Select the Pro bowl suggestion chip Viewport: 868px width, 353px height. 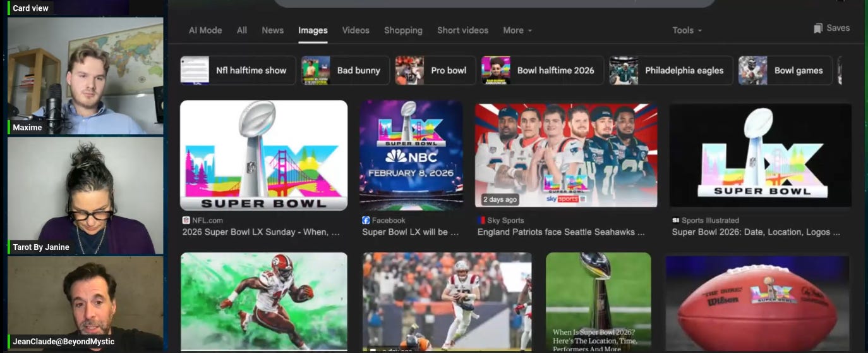click(x=435, y=70)
